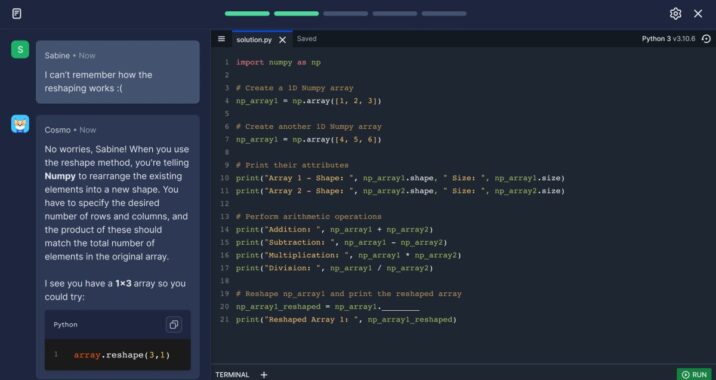This screenshot has height=380, width=716.
Task: Click the '# Perform arithmetic operations' comment
Action: coord(309,216)
